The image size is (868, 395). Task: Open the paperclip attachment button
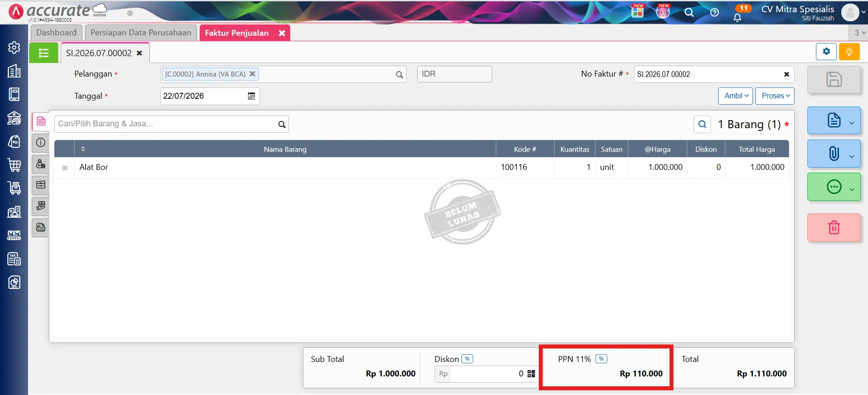point(834,154)
